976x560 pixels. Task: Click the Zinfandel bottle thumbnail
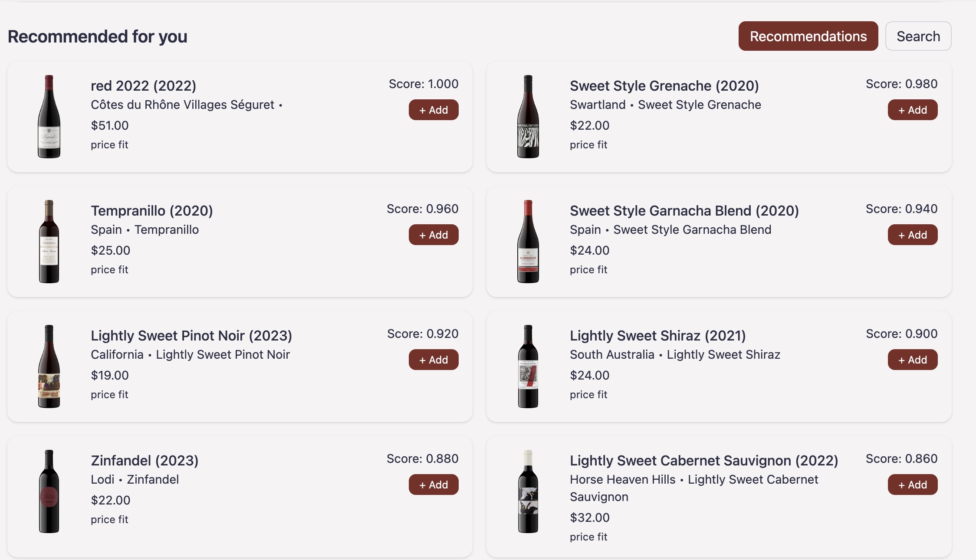[x=49, y=491]
